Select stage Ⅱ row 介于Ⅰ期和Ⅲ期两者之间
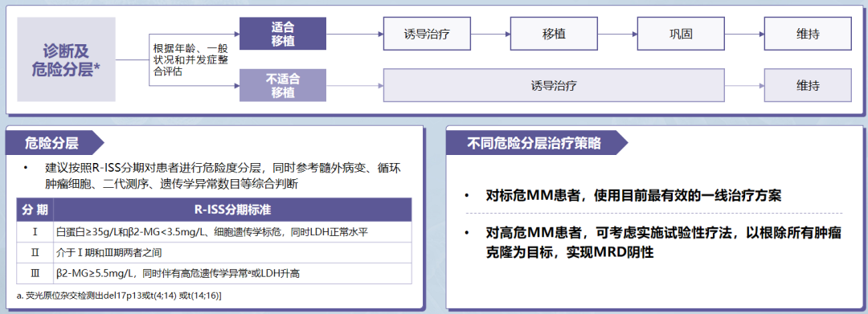 215,253
